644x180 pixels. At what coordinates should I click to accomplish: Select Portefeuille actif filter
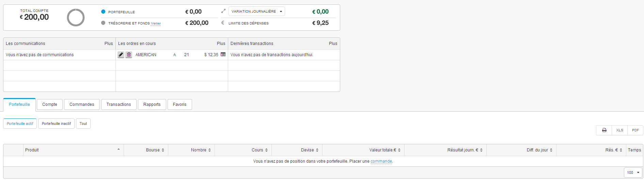20,124
